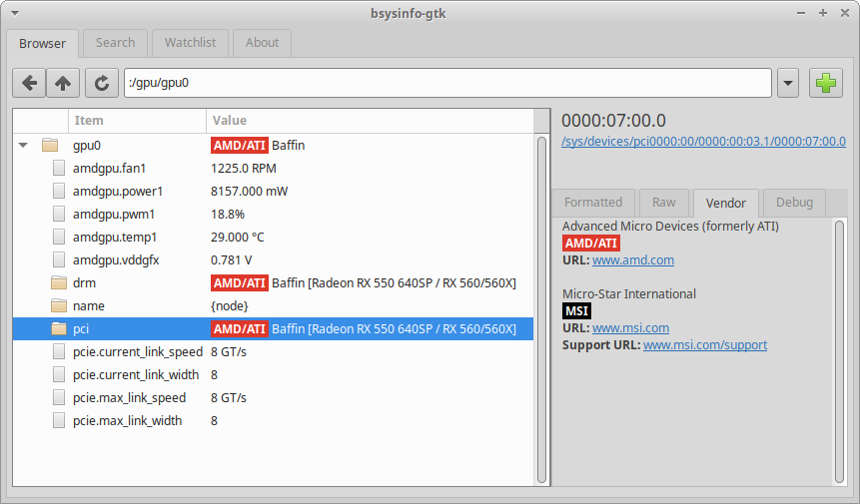The image size is (860, 504).
Task: Minimize the bsysinfo-gtk window
Action: tap(801, 13)
